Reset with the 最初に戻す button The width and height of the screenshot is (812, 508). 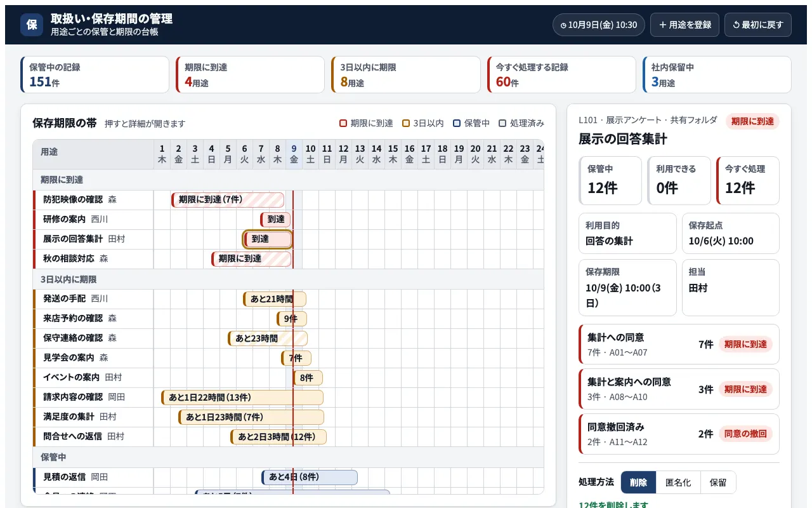click(757, 25)
